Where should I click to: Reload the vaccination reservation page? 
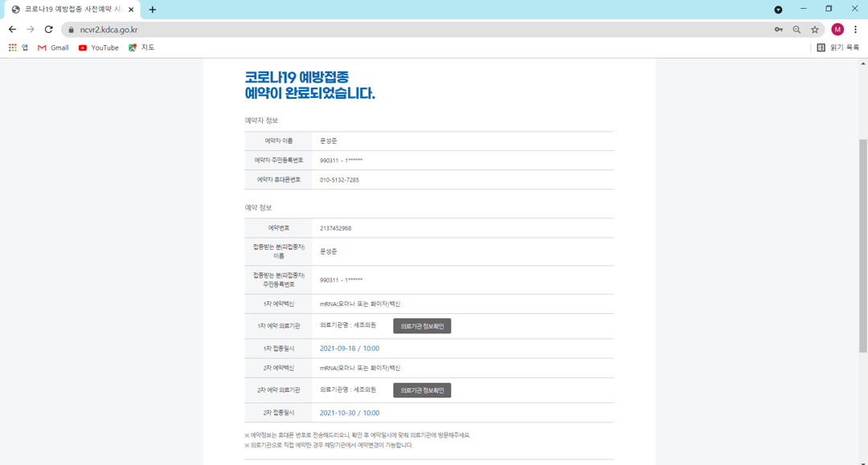coord(49,29)
